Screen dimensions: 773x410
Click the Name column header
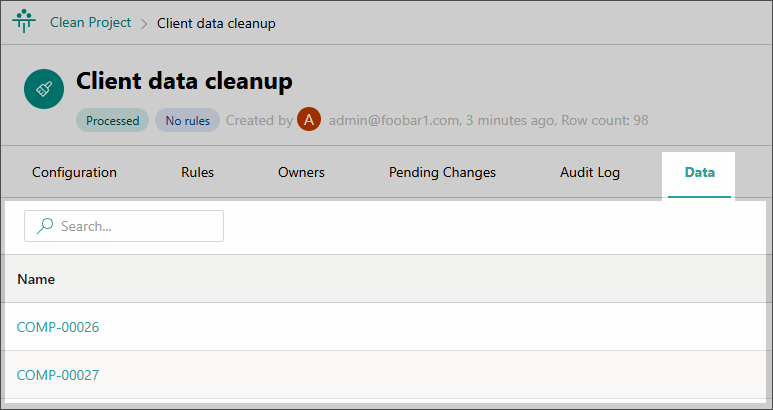pos(36,279)
